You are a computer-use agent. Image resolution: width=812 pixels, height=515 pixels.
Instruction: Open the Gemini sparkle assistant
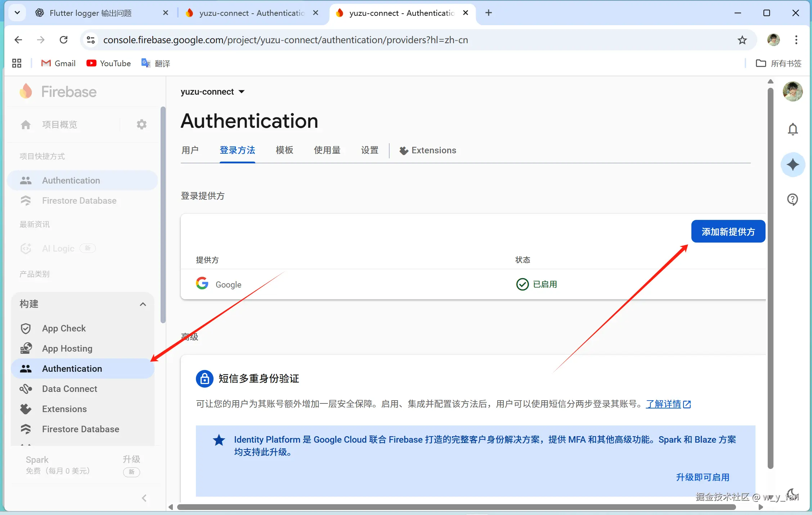[x=793, y=165]
